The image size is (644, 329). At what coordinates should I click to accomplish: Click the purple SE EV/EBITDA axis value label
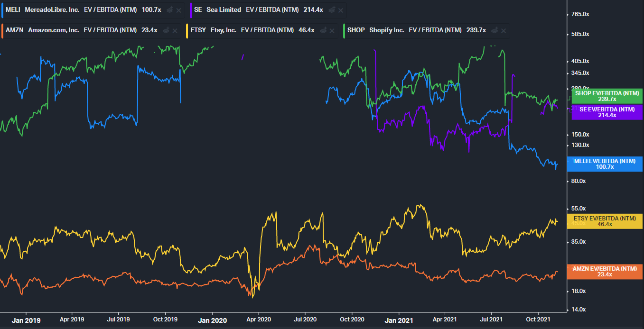pyautogui.click(x=607, y=112)
